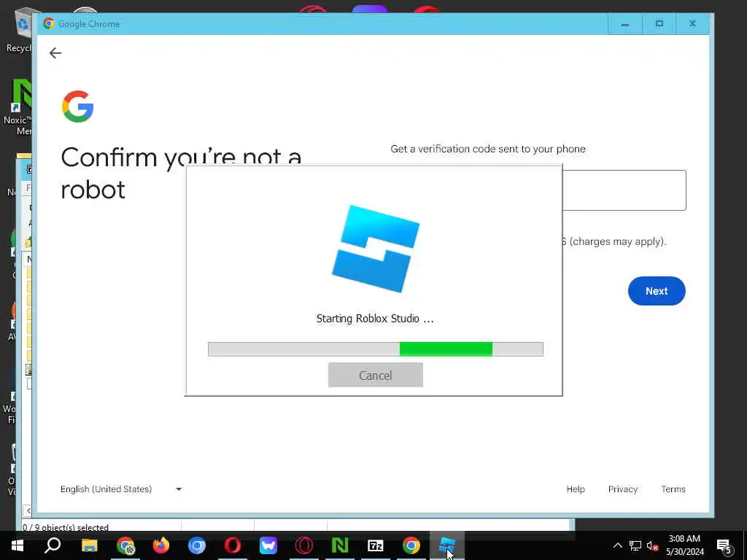
Task: Launch Opera GX outline icon on taskbar
Action: [x=304, y=545]
